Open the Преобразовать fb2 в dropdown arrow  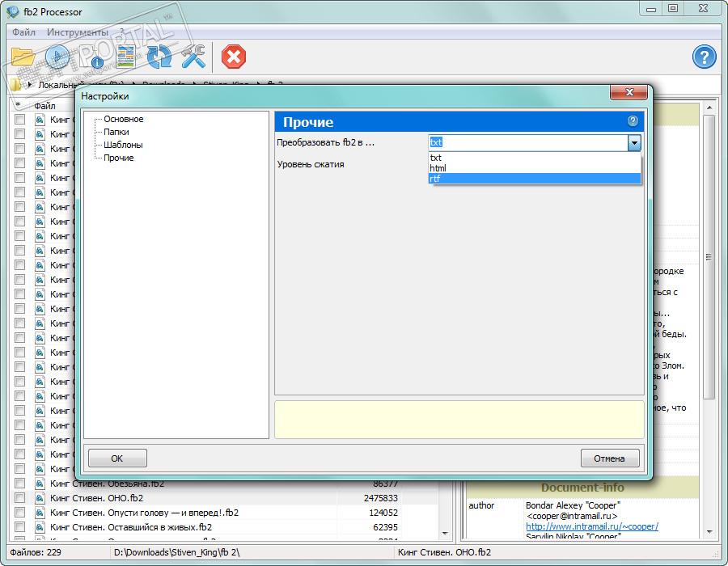click(x=634, y=143)
